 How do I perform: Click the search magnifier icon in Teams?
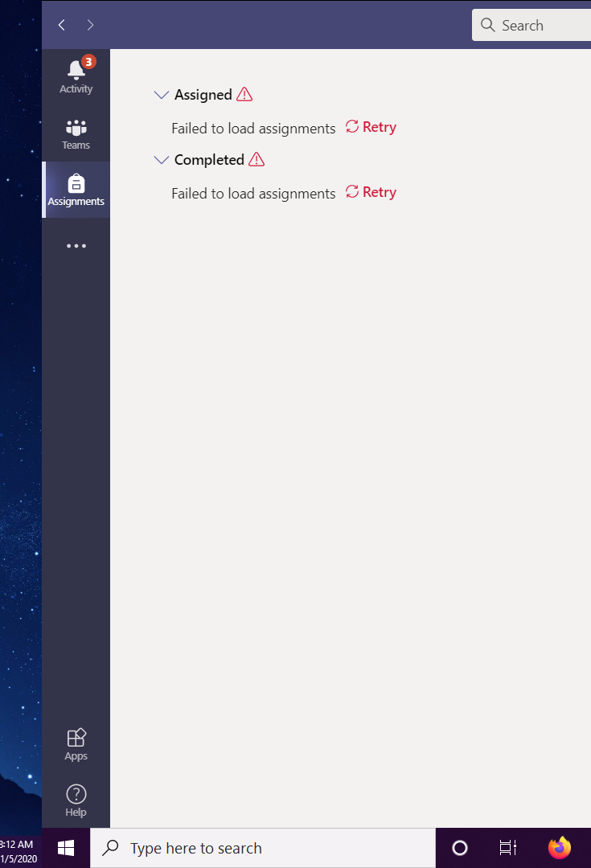(x=487, y=25)
